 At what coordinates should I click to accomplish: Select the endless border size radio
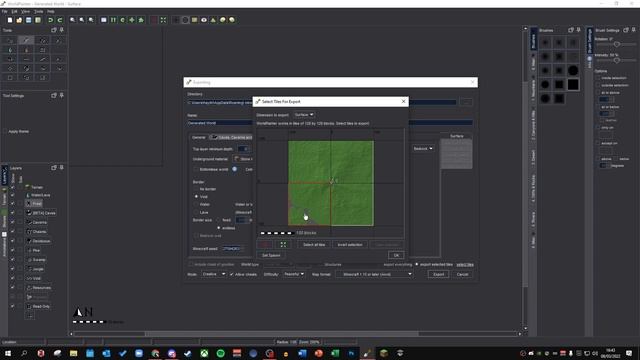pyautogui.click(x=219, y=228)
